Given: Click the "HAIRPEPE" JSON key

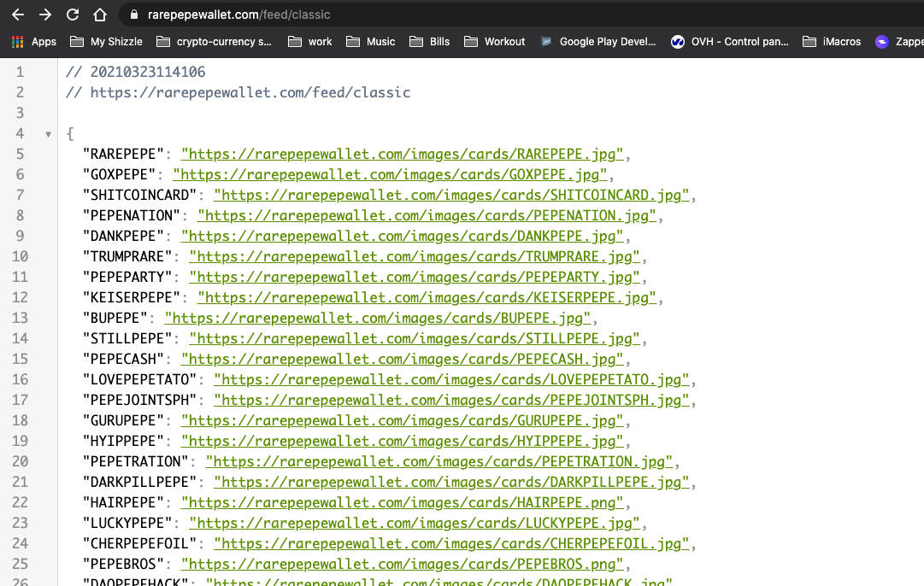Looking at the screenshot, I should (123, 503).
